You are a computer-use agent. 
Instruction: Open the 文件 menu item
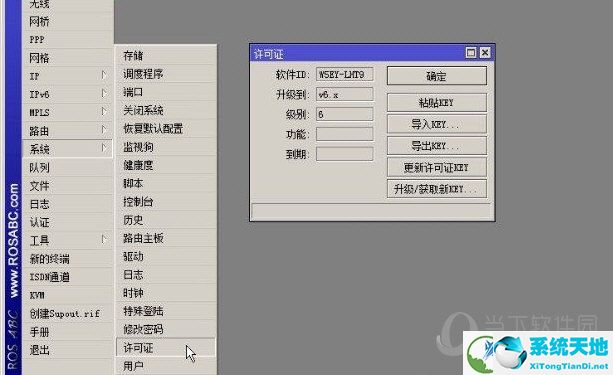coord(67,186)
